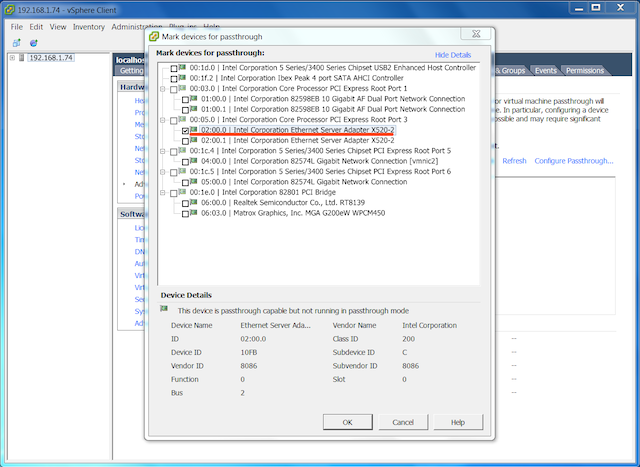
Task: Collapse the 00:05.0 Root Port 3 node
Action: coord(162,120)
